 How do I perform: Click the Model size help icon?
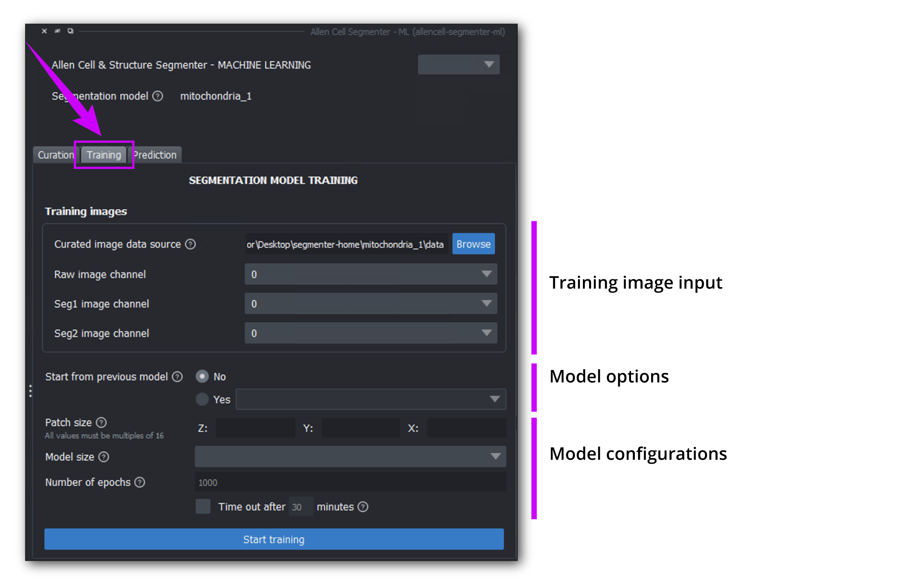tap(104, 457)
